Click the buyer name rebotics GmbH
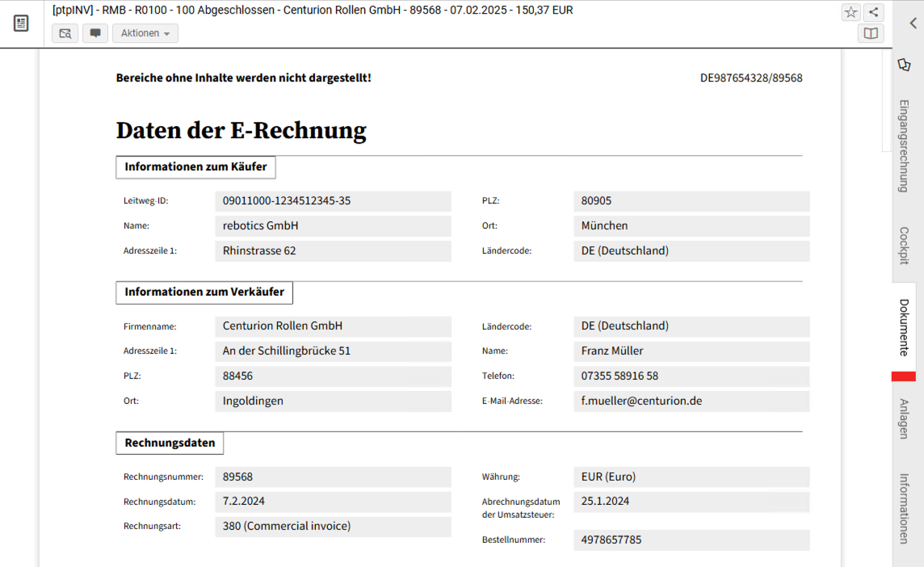The image size is (924, 567). click(333, 225)
